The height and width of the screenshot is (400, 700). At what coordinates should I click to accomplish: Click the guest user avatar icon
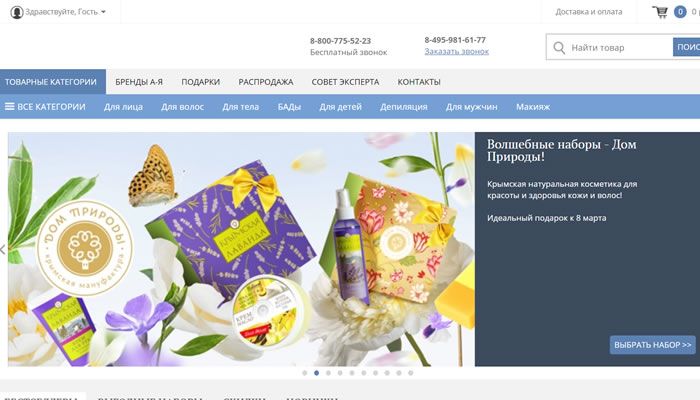17,12
